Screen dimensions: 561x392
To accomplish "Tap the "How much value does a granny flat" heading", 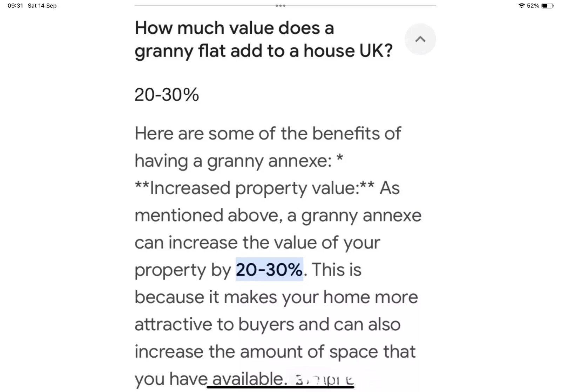I will (263, 39).
